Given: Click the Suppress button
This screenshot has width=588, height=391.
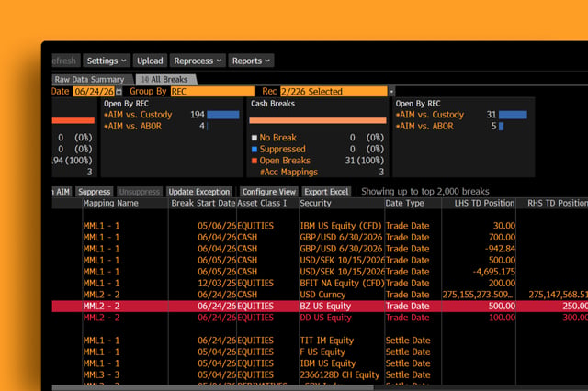Looking at the screenshot, I should pyautogui.click(x=94, y=192).
